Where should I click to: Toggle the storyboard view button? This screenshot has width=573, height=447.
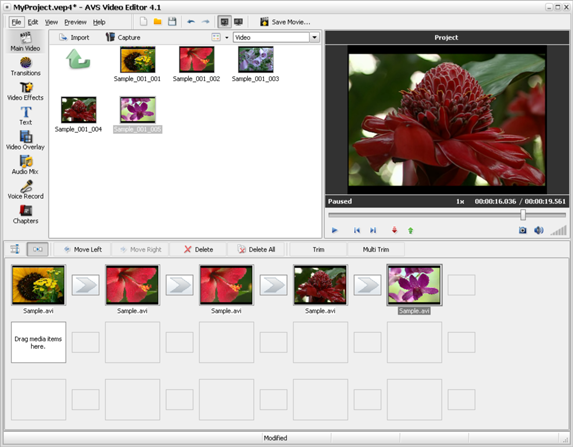pos(38,249)
